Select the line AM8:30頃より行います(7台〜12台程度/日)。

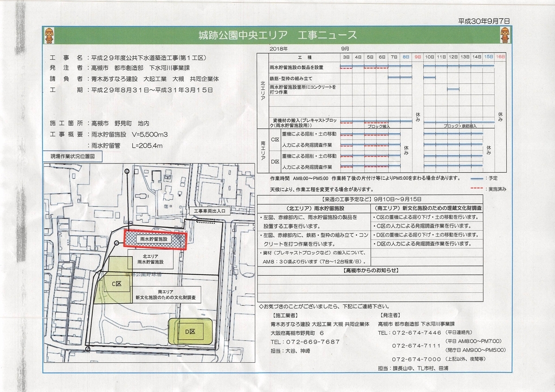315,262
